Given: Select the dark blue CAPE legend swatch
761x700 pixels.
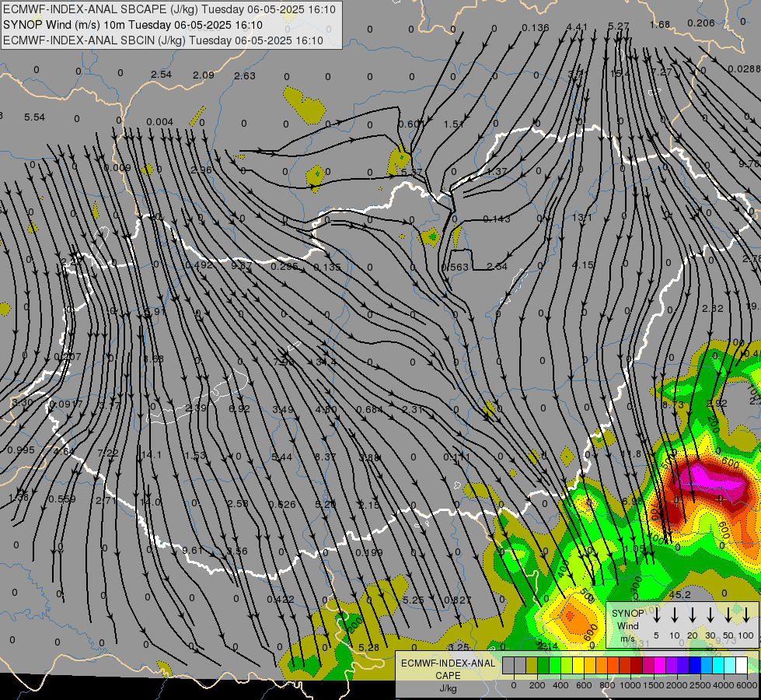Looking at the screenshot, I should point(695,666).
